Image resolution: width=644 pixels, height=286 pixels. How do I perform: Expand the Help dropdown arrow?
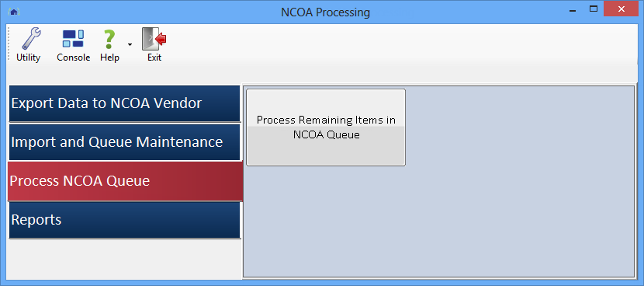click(130, 44)
